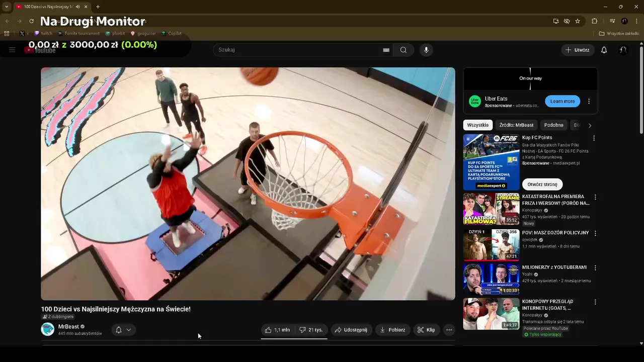Image resolution: width=644 pixels, height=362 pixels.
Task: Open POV: MASZ DOZÓR POLICYJNY thumbnail
Action: pyautogui.click(x=491, y=244)
